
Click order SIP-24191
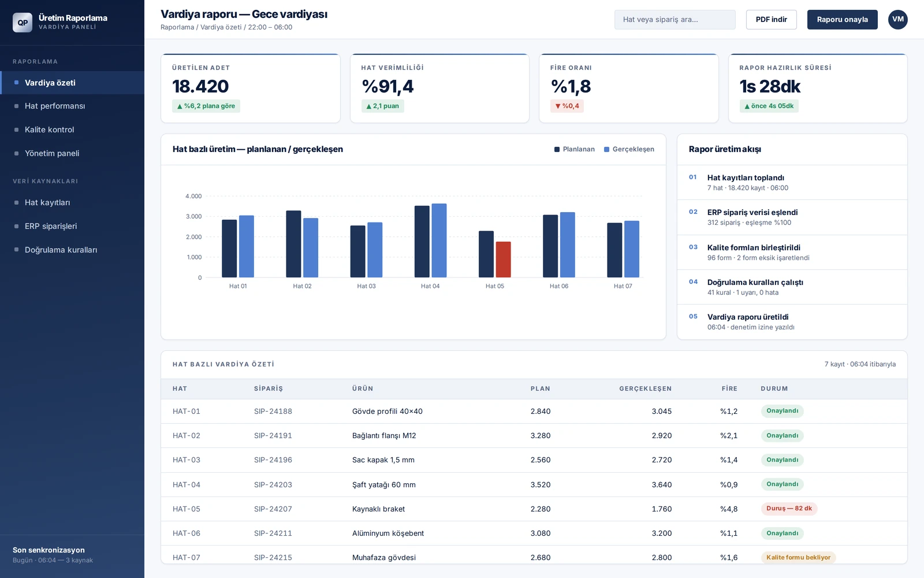pos(273,436)
